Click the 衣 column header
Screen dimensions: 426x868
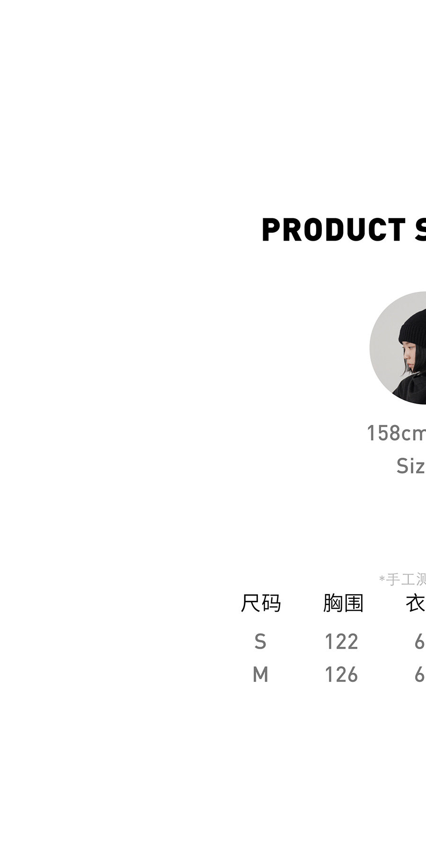(416, 603)
